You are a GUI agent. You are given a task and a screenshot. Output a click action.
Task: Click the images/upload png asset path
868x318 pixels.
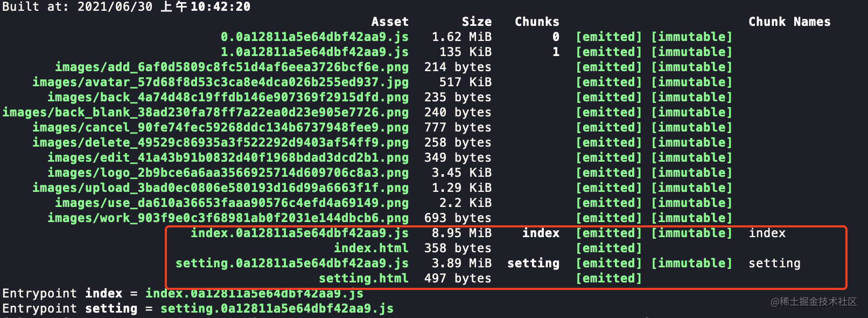point(220,188)
